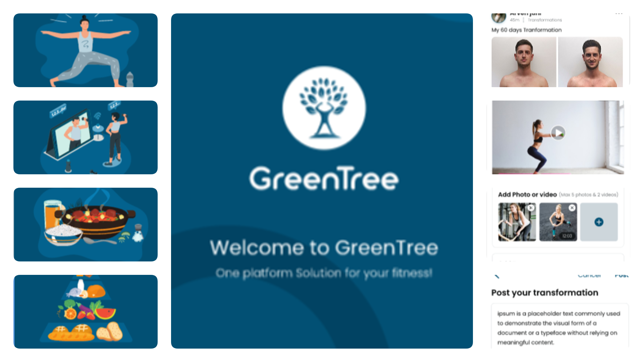This screenshot has width=644, height=362.
Task: Click the plus icon to add photo
Action: tap(599, 222)
